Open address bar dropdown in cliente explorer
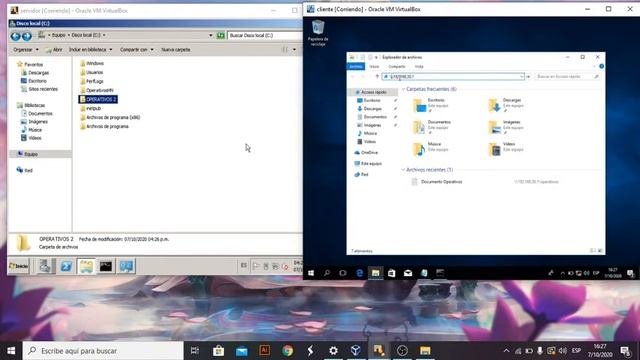Image resolution: width=640 pixels, height=360 pixels. [x=522, y=76]
